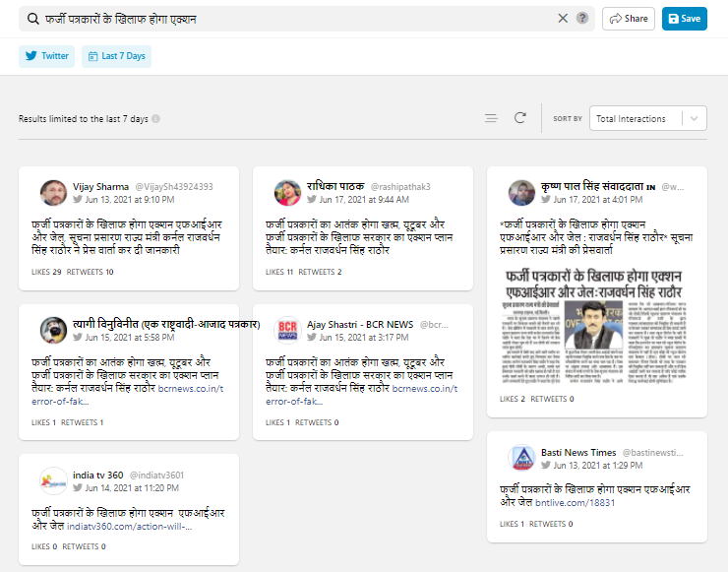Click timestamp Jun 13, 2021 at 1:29 PM
Image resolution: width=728 pixels, height=572 pixels.
tap(598, 466)
